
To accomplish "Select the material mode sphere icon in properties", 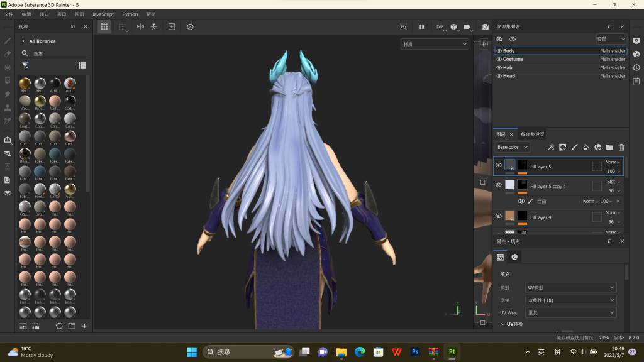I will pos(514,257).
